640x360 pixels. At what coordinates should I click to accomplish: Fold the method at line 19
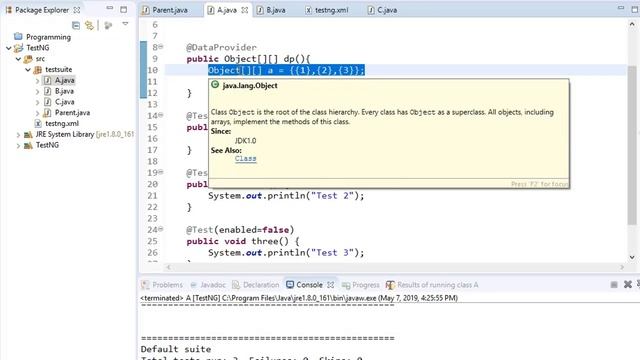161,172
